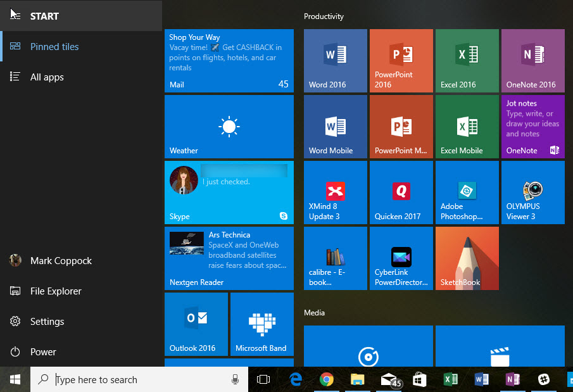Click Mark Coppock account name
Viewport: 573px width, 392px height.
[x=62, y=260]
